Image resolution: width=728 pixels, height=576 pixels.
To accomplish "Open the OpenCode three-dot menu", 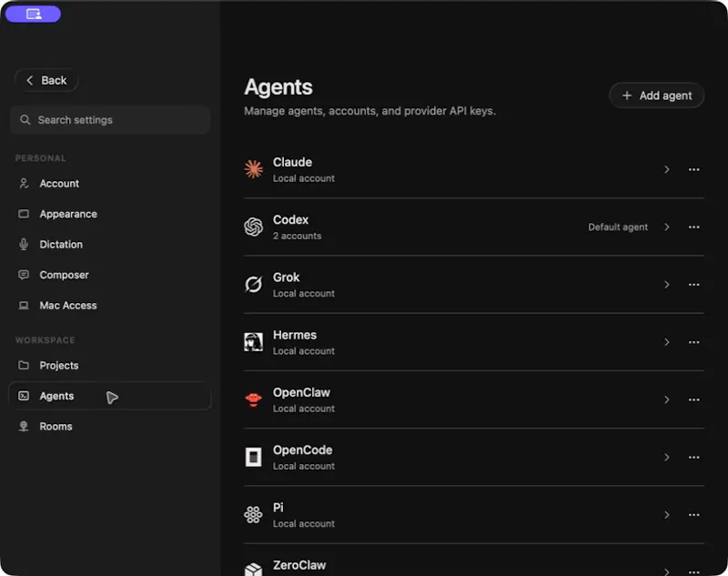I will coord(694,457).
